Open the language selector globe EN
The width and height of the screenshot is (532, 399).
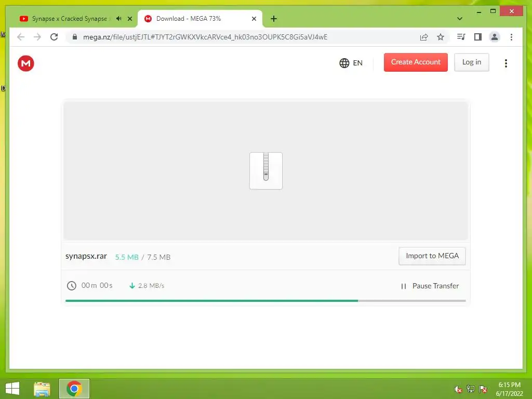[351, 63]
